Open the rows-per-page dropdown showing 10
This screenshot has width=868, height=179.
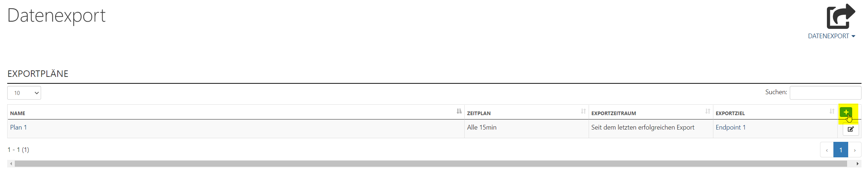coord(24,93)
